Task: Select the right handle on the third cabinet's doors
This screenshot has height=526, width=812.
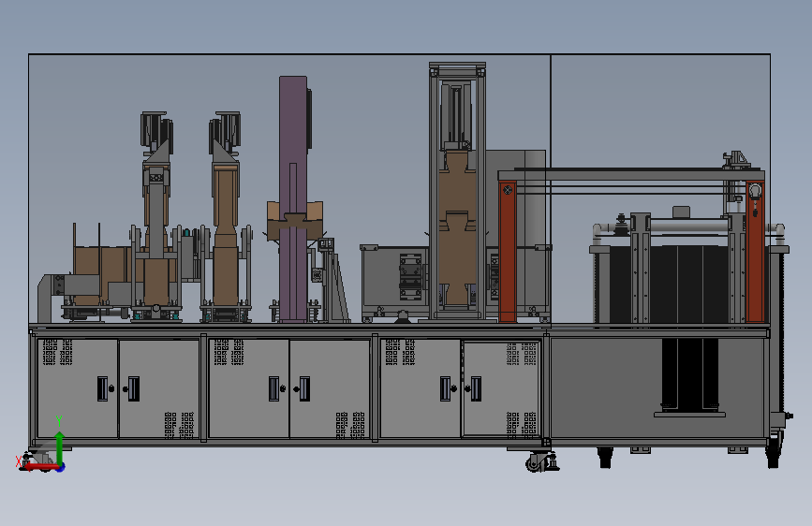Action: [477, 388]
